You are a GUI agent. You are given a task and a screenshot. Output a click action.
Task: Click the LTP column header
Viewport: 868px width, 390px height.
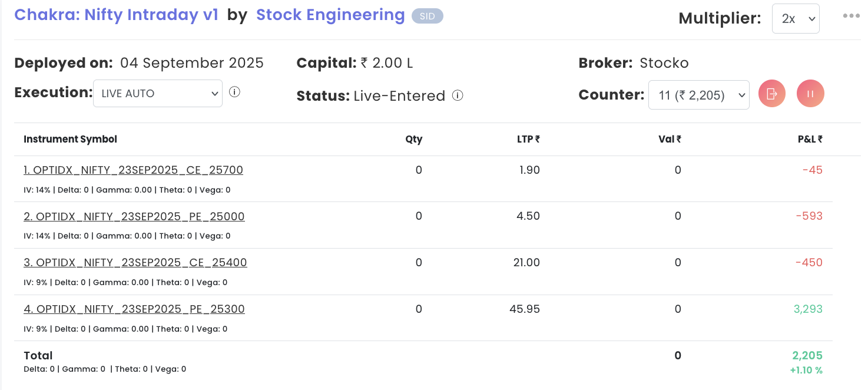tap(529, 140)
